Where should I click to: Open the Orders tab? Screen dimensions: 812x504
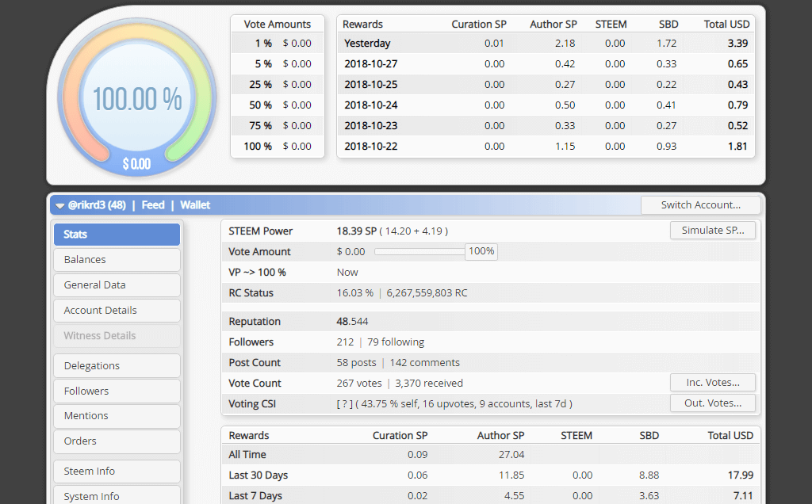click(117, 441)
